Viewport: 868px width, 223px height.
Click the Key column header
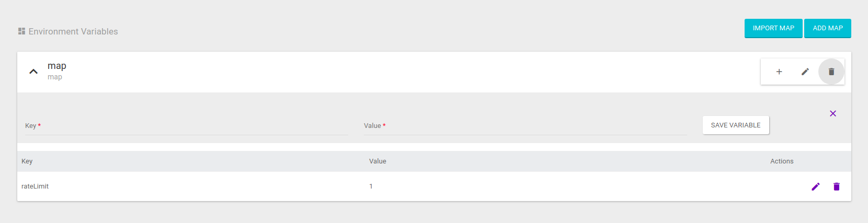(x=27, y=161)
